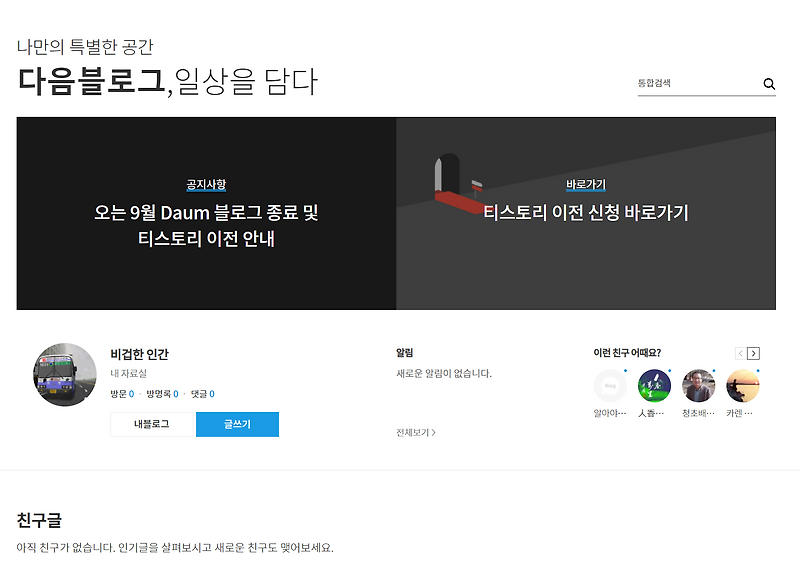Click the 바로가기 label in banner
This screenshot has height=567, width=800.
pos(586,184)
